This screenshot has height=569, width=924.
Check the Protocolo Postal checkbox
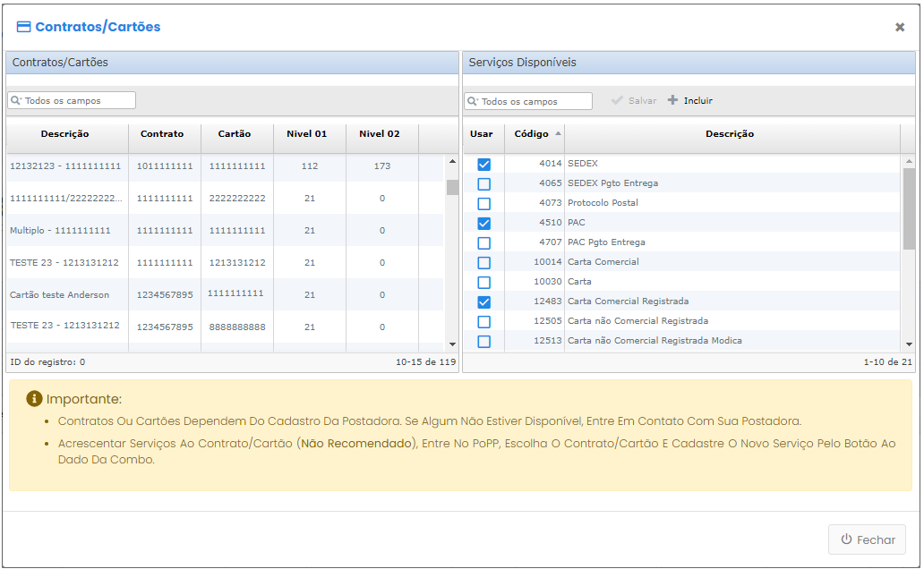483,204
